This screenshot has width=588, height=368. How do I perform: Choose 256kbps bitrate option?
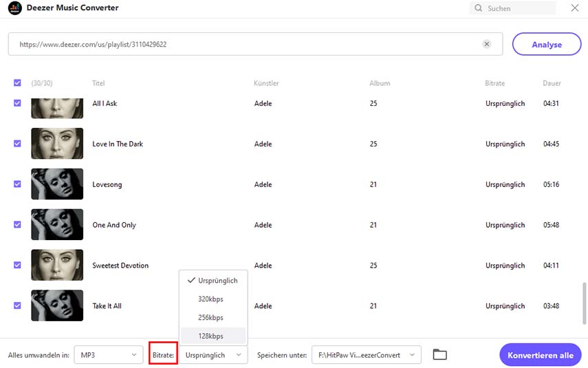tap(213, 317)
